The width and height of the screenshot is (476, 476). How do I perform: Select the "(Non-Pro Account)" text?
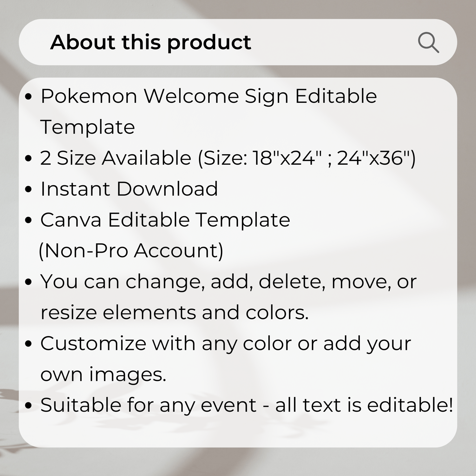(x=131, y=251)
